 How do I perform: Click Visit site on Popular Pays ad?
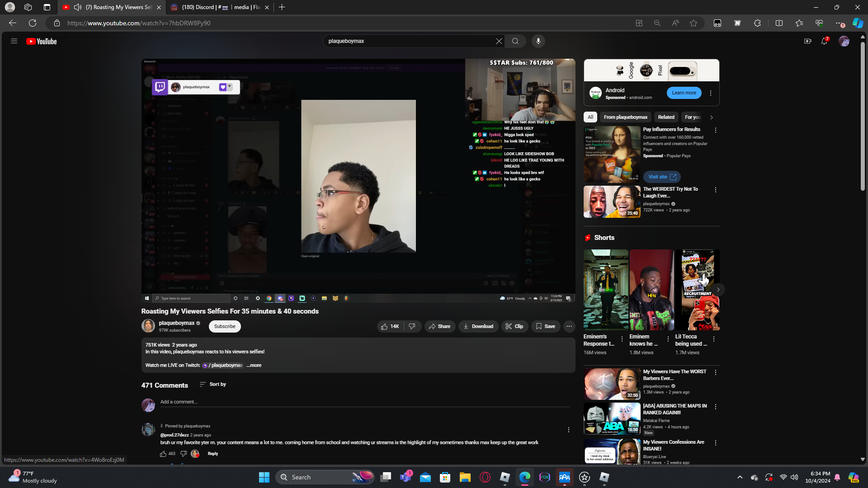coord(662,177)
